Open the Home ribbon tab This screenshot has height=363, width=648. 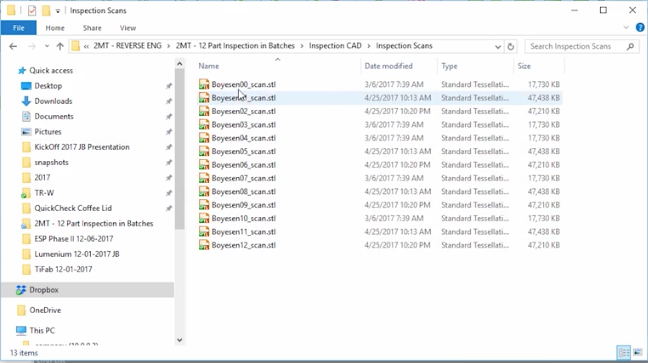55,28
